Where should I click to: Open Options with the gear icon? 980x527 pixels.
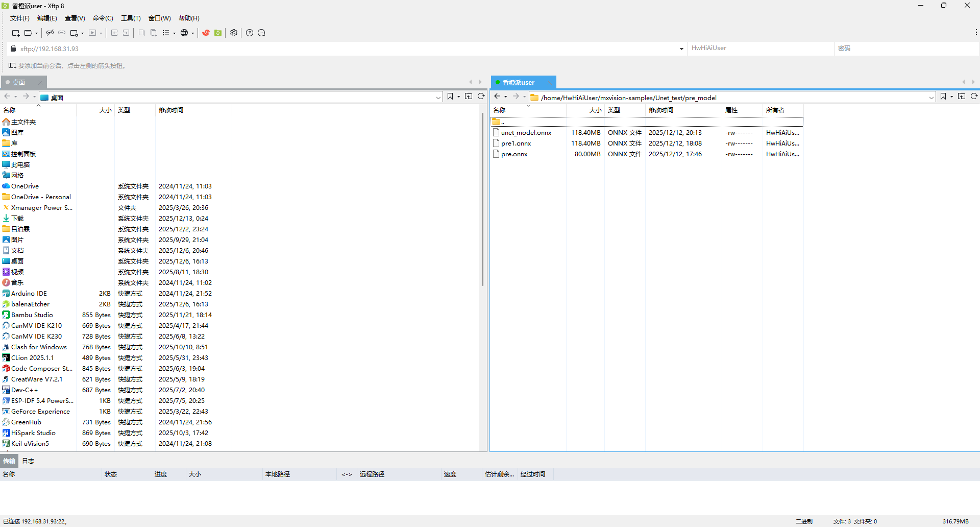point(234,33)
